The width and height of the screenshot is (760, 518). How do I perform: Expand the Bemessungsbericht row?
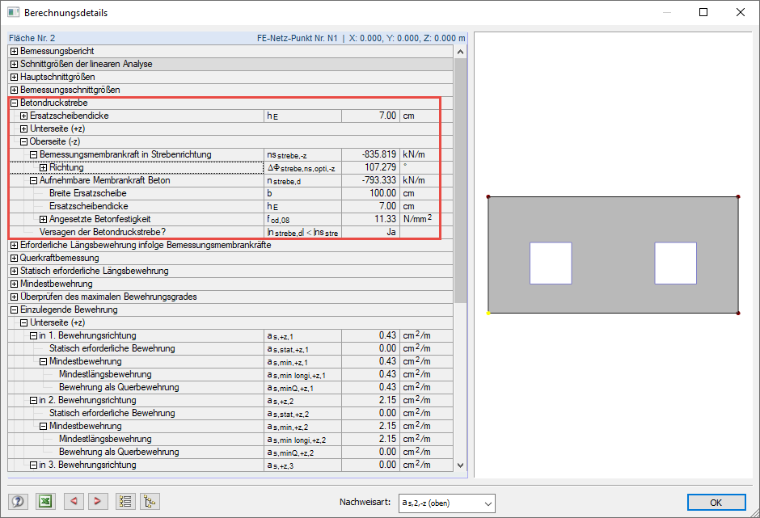(x=14, y=51)
